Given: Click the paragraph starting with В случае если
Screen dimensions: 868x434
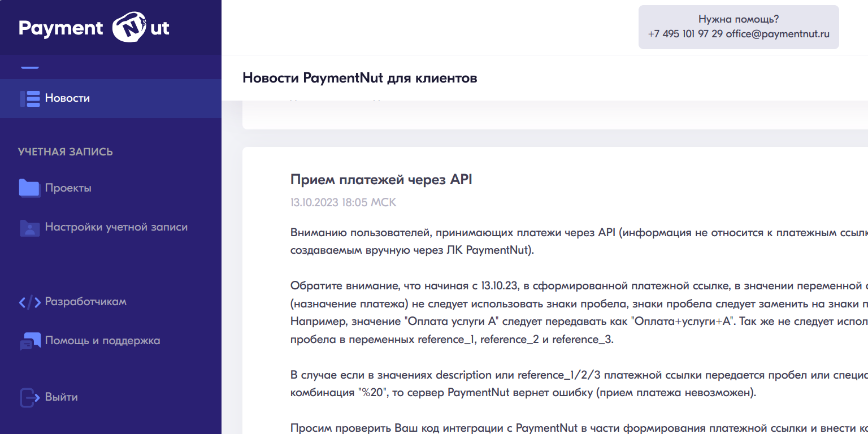Looking at the screenshot, I should click(579, 384).
